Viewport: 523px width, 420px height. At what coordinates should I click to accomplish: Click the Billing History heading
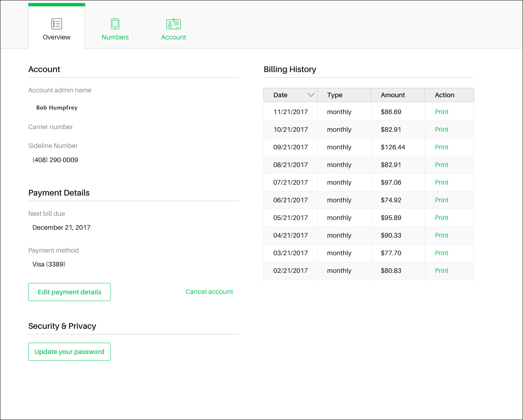coord(290,69)
